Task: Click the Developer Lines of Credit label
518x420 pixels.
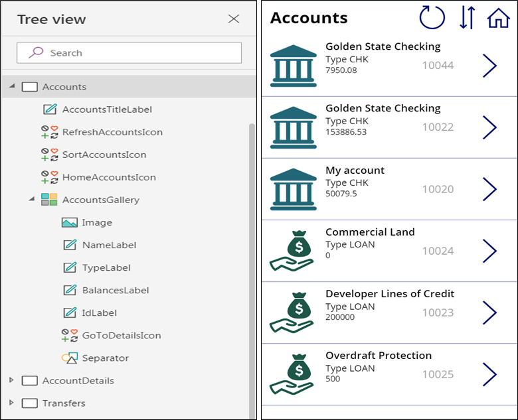Action: click(390, 294)
